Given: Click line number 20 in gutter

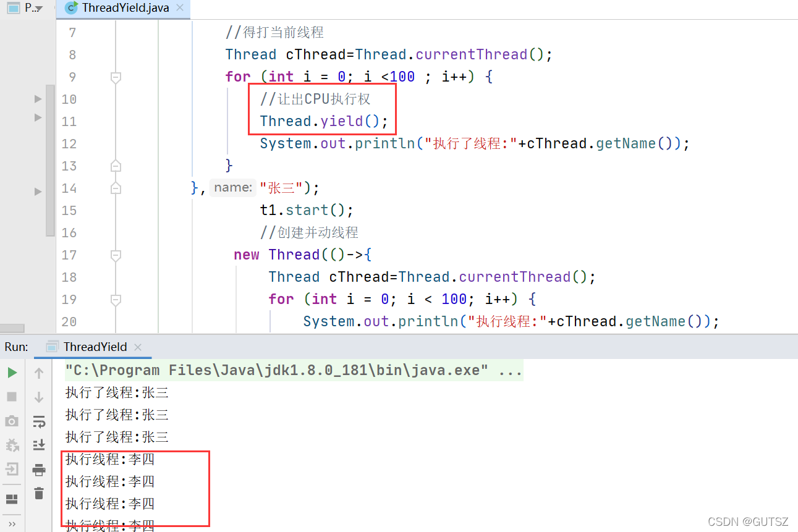Looking at the screenshot, I should (69, 321).
